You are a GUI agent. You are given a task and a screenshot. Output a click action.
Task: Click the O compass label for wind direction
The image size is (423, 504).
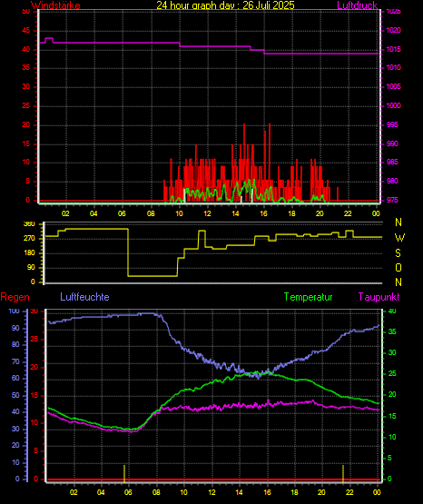(x=398, y=267)
